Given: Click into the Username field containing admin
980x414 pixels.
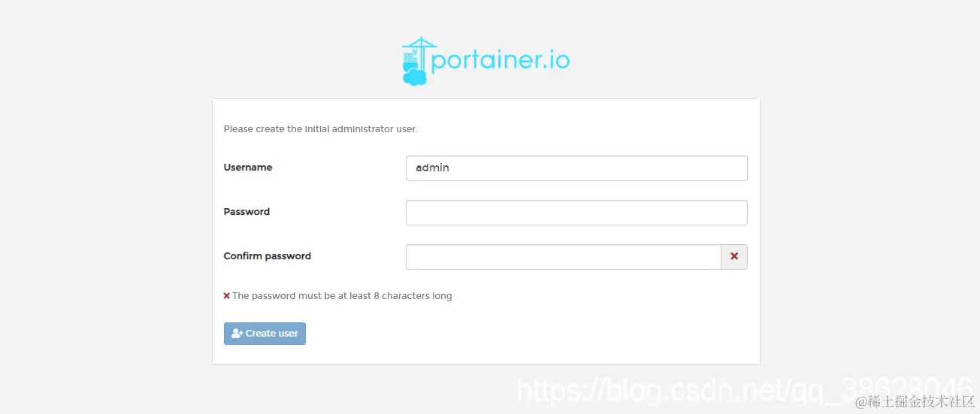Looking at the screenshot, I should coord(576,168).
